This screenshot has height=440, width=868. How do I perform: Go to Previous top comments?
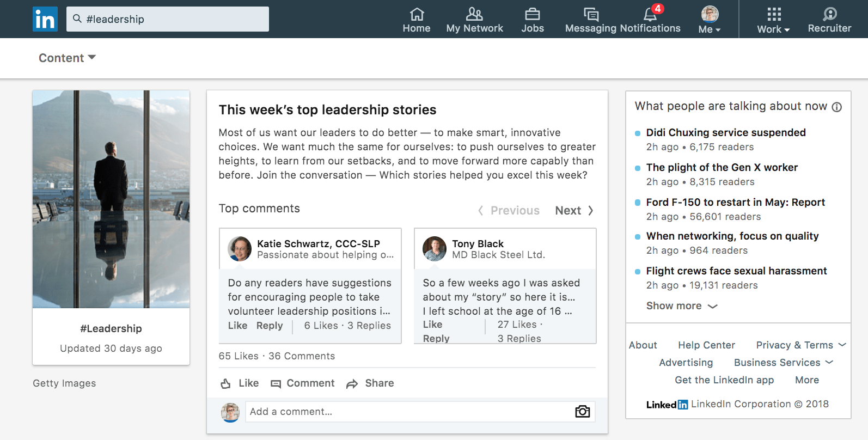click(x=509, y=211)
